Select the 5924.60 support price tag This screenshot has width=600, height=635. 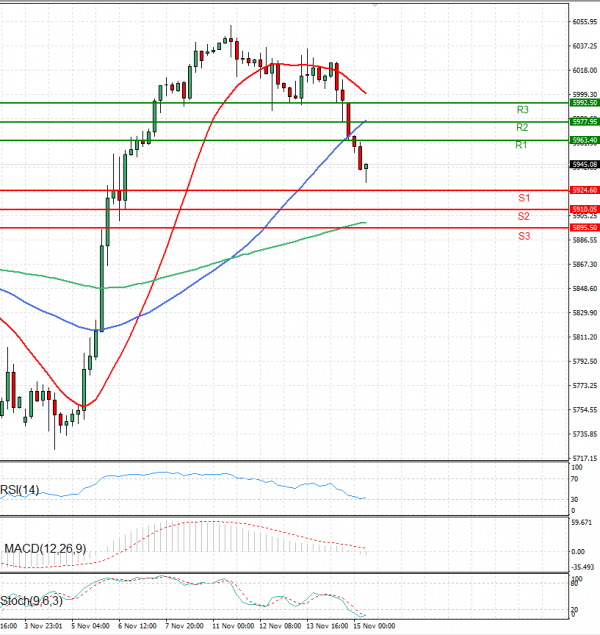[x=585, y=190]
